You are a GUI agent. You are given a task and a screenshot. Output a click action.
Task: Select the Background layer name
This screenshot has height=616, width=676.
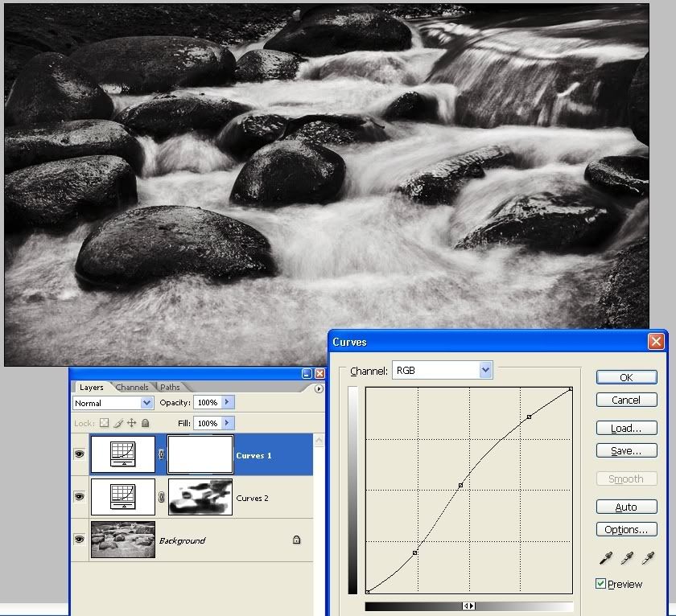point(182,540)
